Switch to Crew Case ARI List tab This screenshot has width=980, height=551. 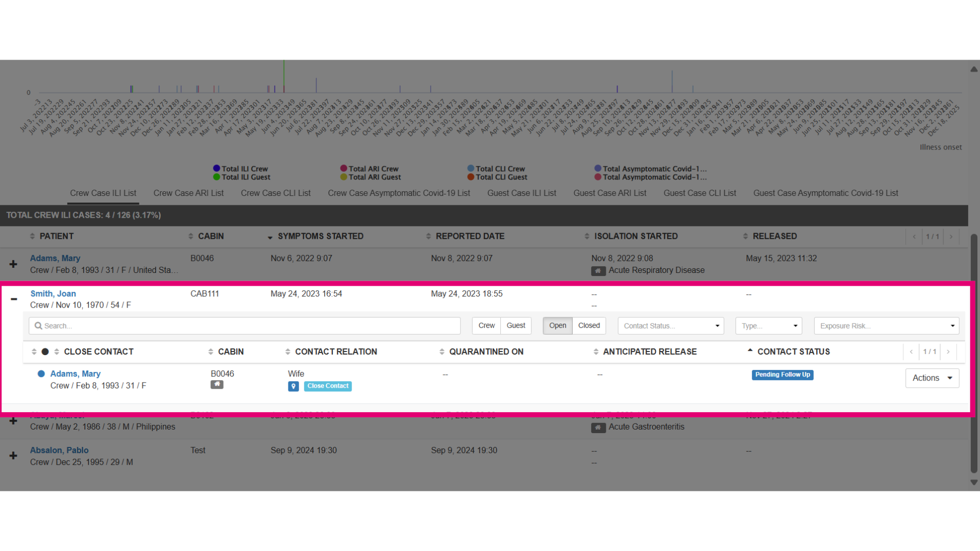point(188,193)
